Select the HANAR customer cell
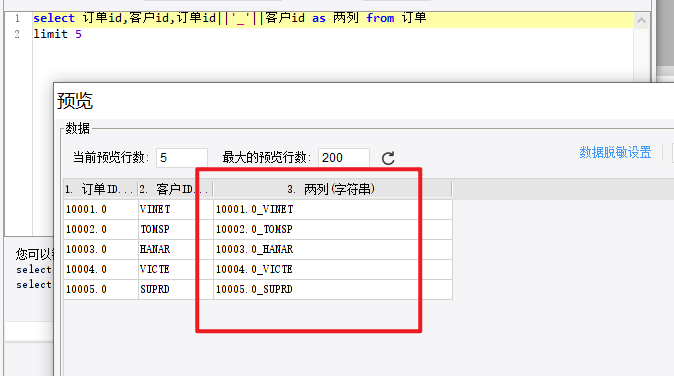This screenshot has height=376, width=674. coord(175,249)
